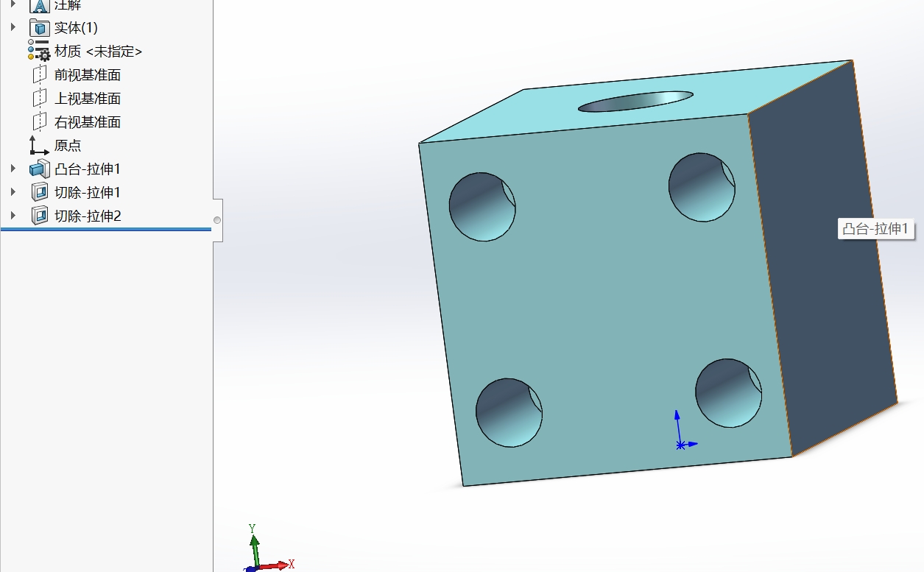Screen dimensions: 924x572
Task: Click the 上视基准面 plane icon
Action: click(39, 99)
